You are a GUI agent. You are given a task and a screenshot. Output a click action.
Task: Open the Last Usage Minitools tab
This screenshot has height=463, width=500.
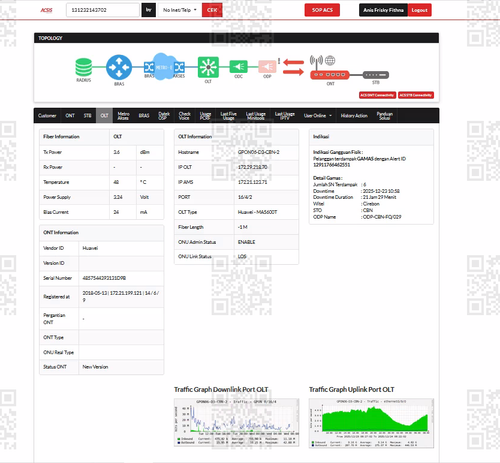point(256,116)
